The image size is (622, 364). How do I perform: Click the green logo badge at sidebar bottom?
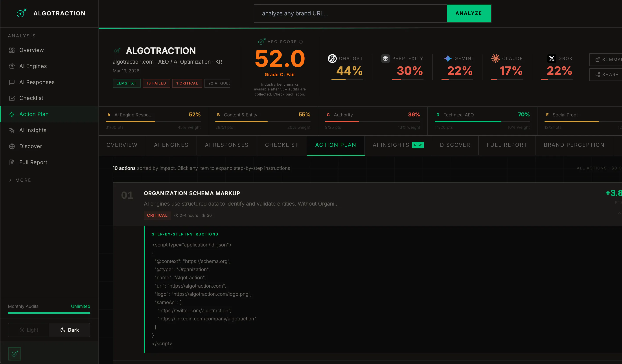(x=15, y=354)
